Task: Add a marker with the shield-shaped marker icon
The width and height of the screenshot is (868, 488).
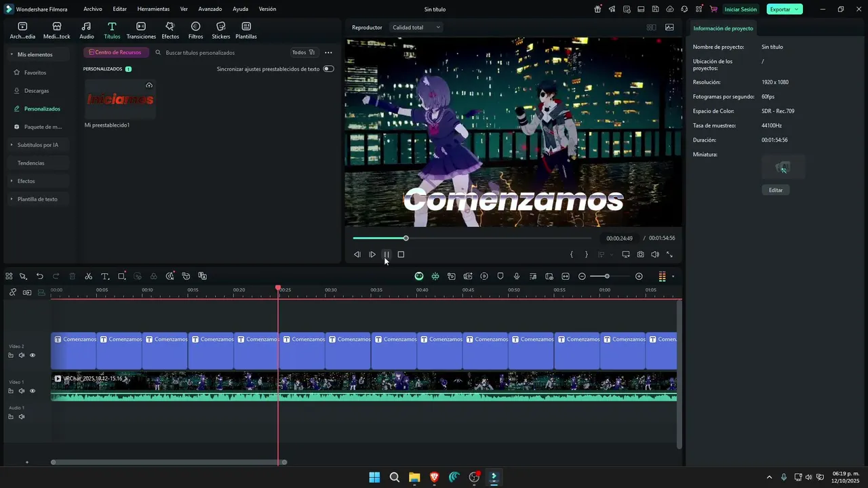Action: (500, 277)
